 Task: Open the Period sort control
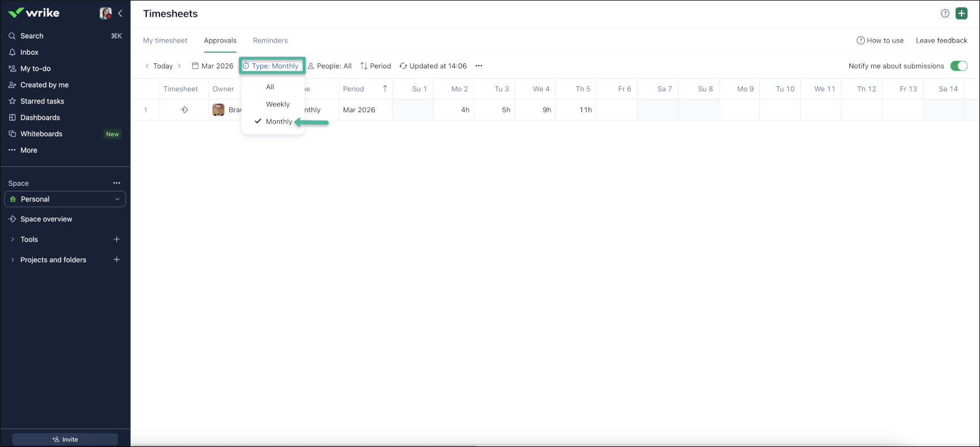pos(375,66)
